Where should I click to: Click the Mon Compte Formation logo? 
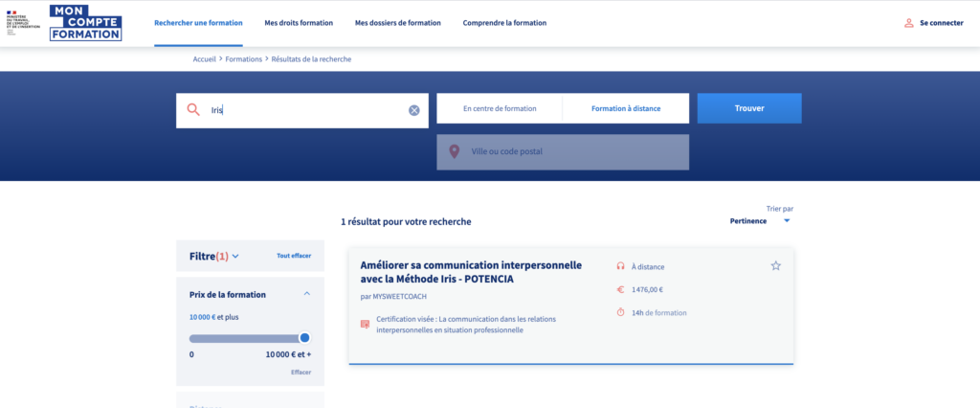[x=85, y=23]
